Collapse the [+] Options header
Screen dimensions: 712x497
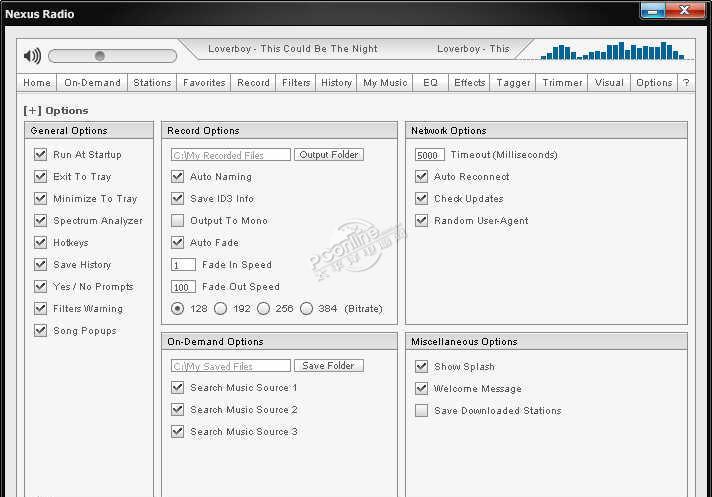coord(56,111)
